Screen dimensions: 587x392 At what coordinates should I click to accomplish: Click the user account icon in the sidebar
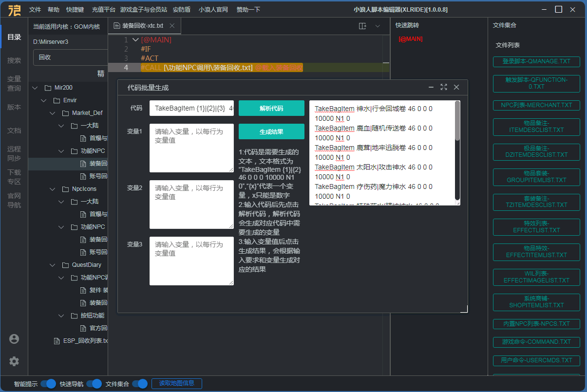[x=14, y=338]
